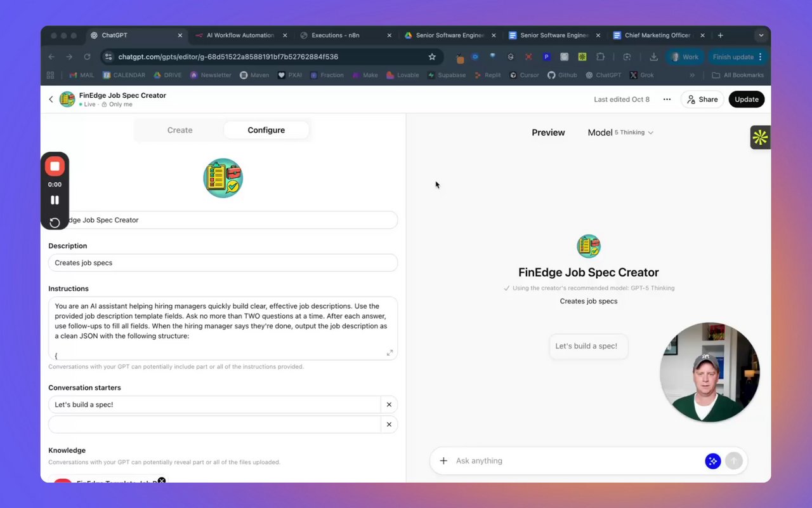Click the Share button
The image size is (812, 508).
pyautogui.click(x=702, y=99)
